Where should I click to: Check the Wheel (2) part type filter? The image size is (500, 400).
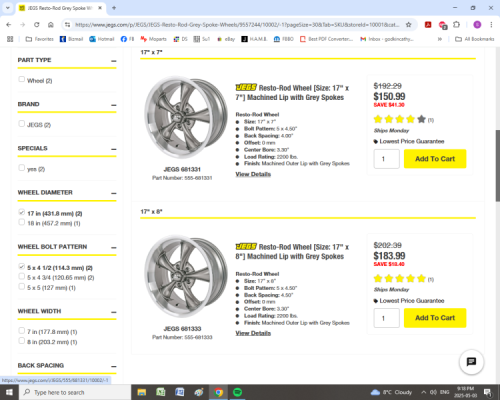[x=22, y=79]
